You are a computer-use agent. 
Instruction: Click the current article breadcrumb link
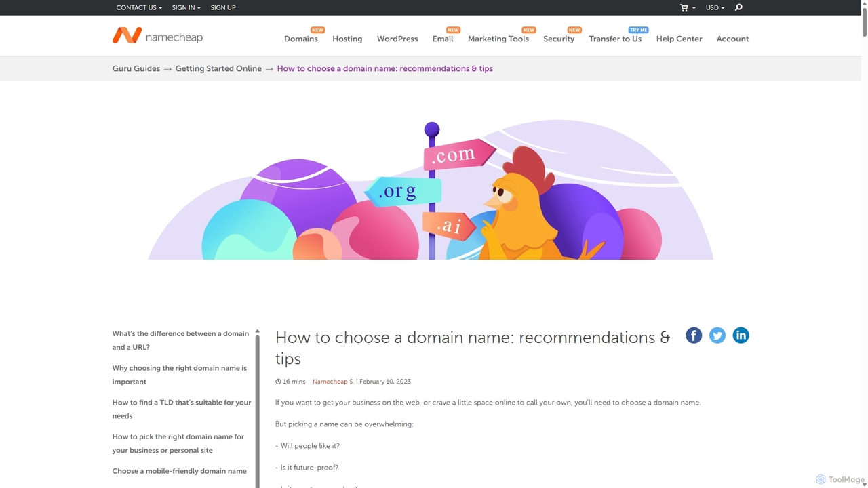[x=385, y=68]
